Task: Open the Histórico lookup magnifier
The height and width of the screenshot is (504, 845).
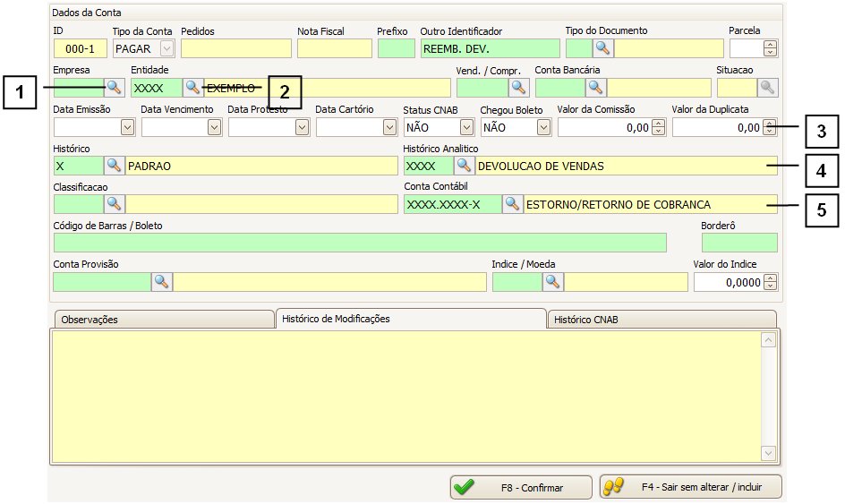Action: pos(115,166)
